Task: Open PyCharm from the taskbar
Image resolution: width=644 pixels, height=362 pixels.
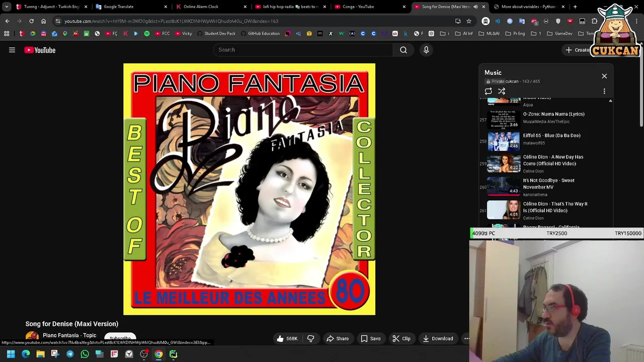Action: coord(173,354)
